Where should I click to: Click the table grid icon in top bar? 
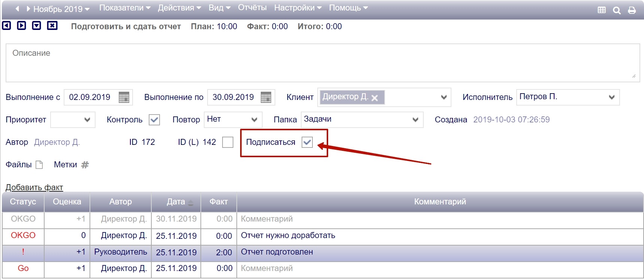click(x=601, y=10)
